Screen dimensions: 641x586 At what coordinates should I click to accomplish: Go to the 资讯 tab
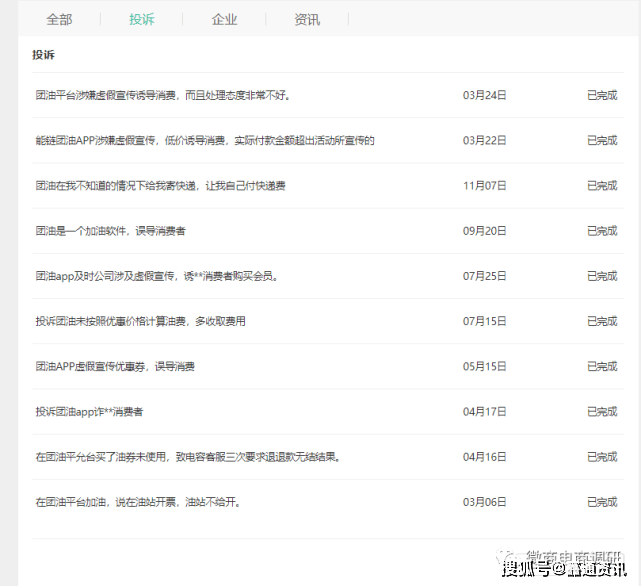click(x=307, y=19)
